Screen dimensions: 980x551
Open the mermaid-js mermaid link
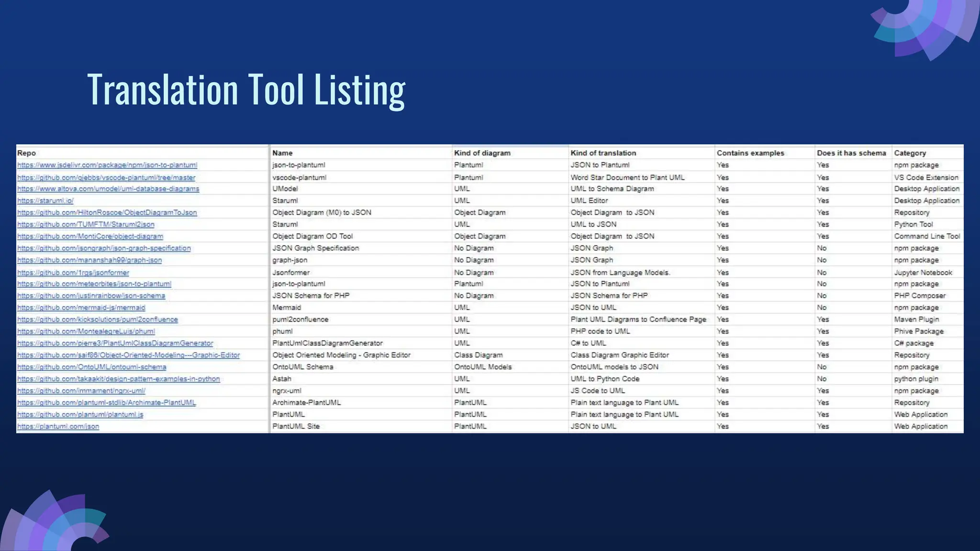point(81,308)
